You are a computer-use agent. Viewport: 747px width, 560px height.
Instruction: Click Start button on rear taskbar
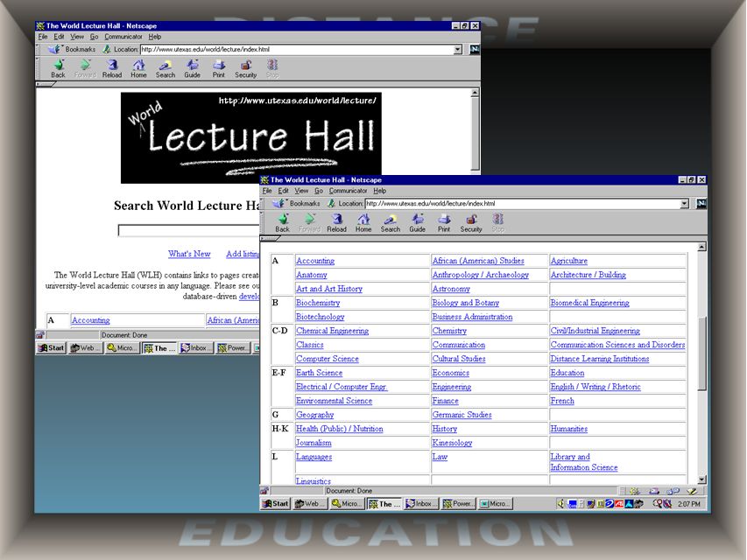click(x=51, y=348)
